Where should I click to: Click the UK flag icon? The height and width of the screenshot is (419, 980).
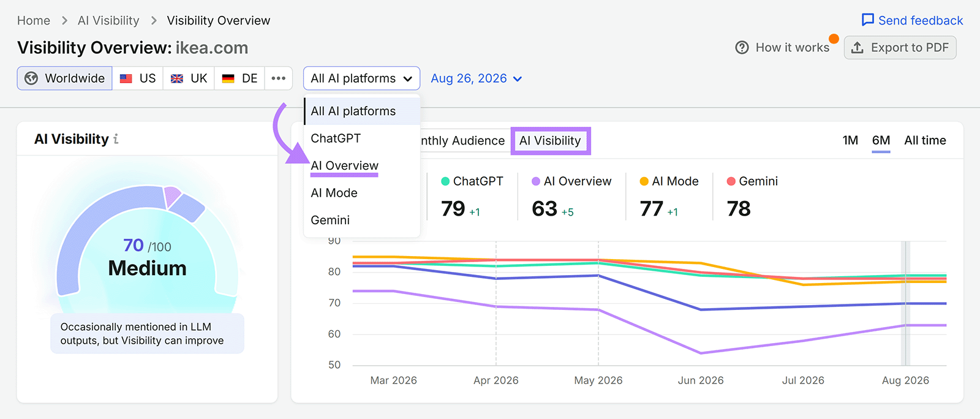coord(177,78)
